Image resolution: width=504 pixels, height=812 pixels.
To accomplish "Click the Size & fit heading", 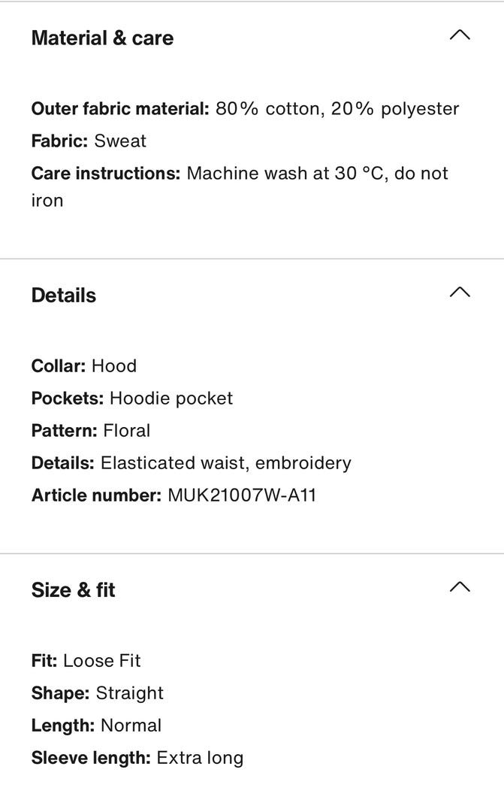I will click(x=74, y=590).
